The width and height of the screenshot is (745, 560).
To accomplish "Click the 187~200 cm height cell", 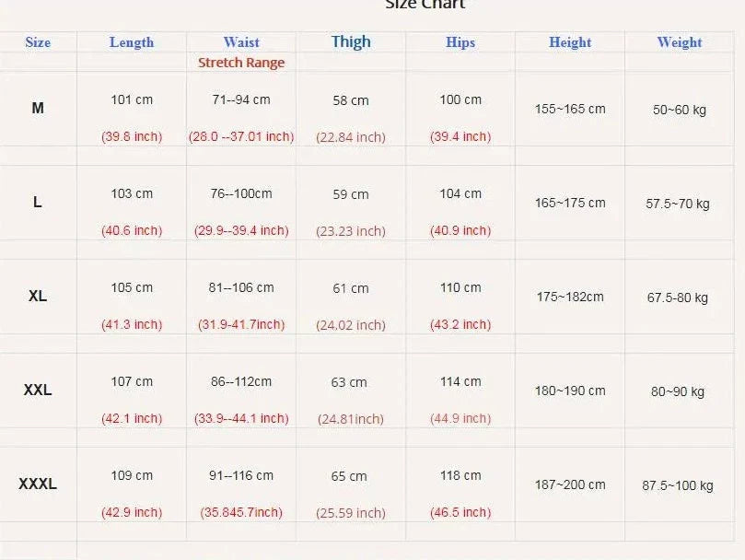I will [x=570, y=484].
